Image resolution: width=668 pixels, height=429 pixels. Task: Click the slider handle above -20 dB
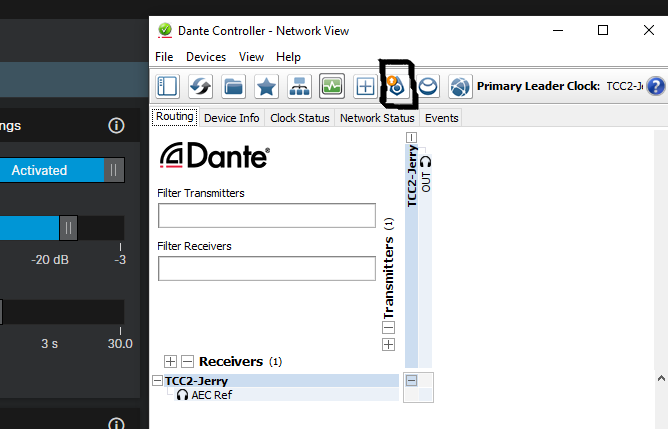(x=68, y=228)
